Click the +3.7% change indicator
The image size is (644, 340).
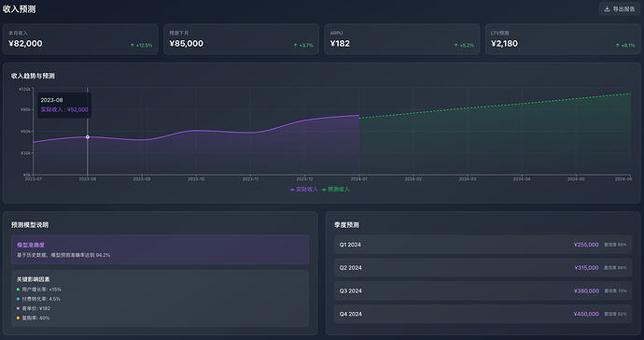303,45
